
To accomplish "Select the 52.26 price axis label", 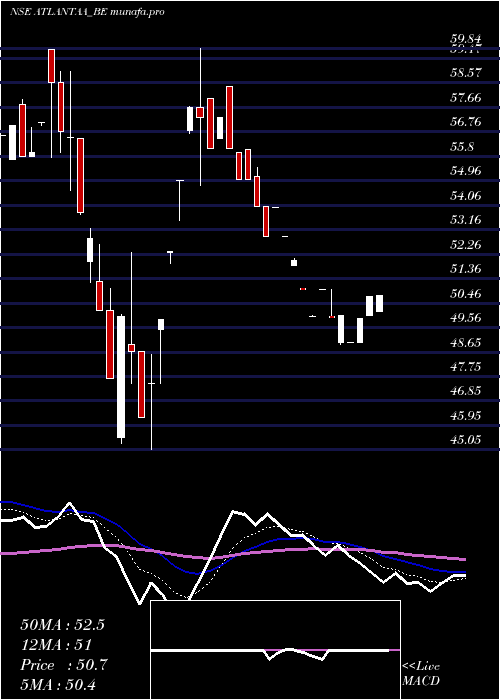I will coord(466,245).
